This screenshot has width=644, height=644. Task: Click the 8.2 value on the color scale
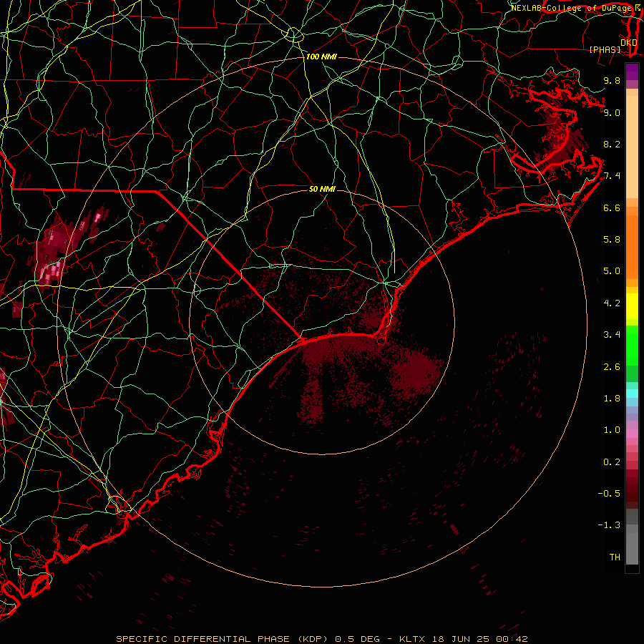pos(612,144)
